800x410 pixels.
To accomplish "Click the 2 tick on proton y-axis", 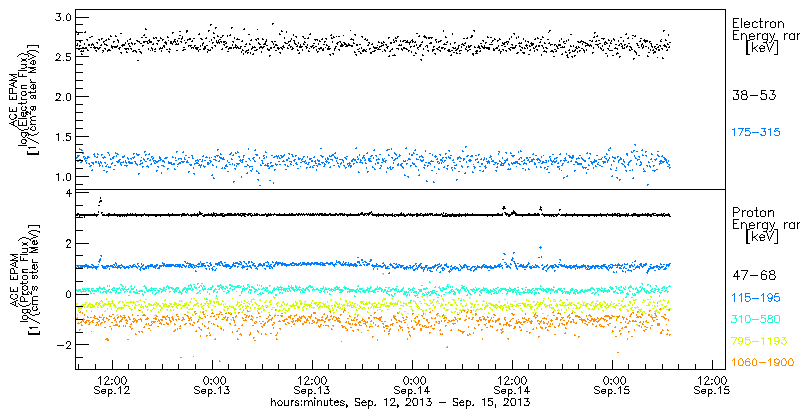I will click(68, 244).
